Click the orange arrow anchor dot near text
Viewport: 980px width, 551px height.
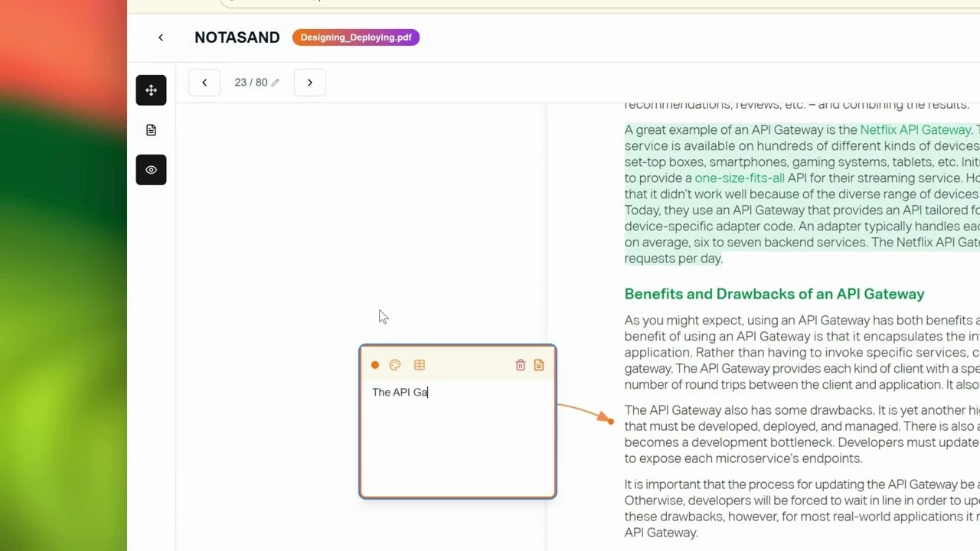(610, 421)
